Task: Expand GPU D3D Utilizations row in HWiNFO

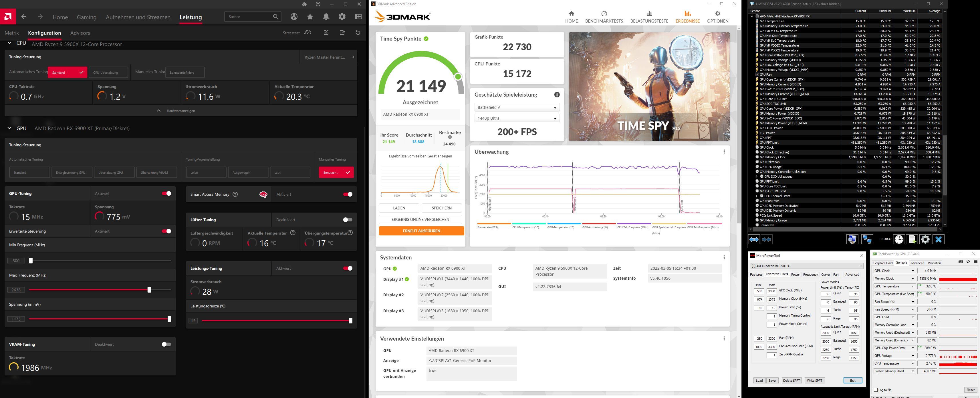Action: tap(756, 176)
